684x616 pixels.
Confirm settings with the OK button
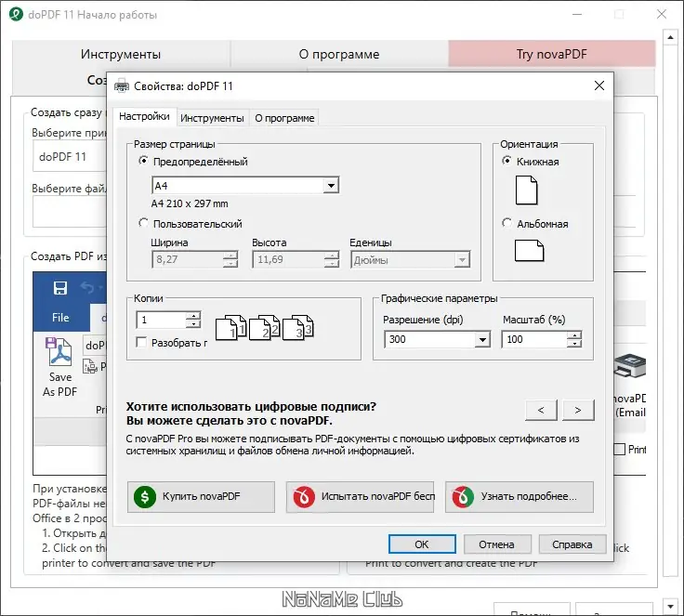pos(422,544)
